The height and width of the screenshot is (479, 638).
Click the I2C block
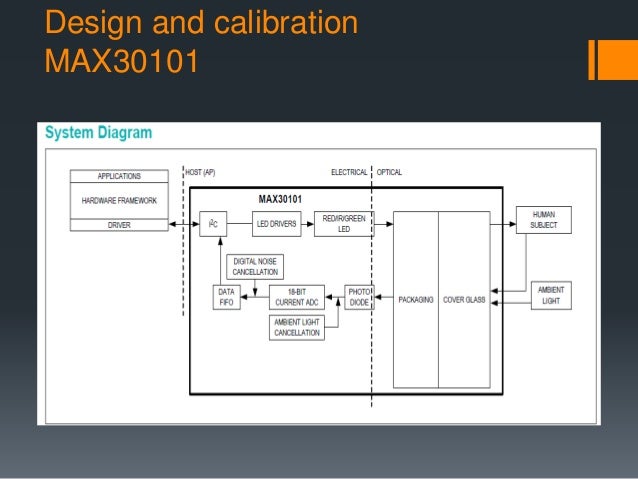click(x=213, y=224)
